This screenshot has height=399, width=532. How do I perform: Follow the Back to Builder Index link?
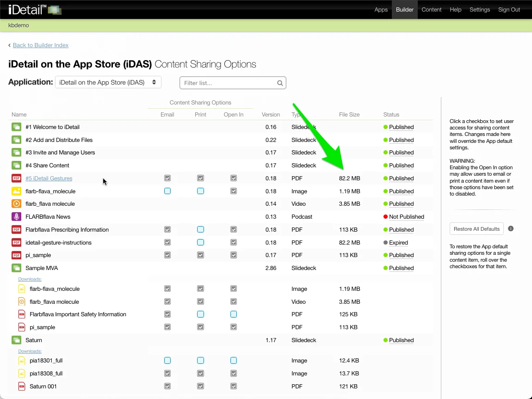[x=41, y=45]
